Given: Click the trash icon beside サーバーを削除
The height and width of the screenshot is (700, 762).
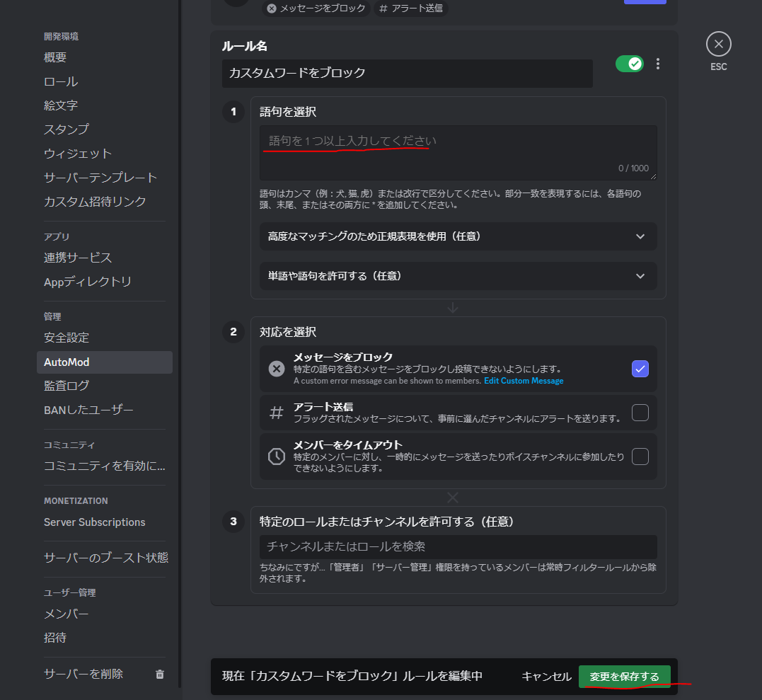Looking at the screenshot, I should pyautogui.click(x=160, y=675).
